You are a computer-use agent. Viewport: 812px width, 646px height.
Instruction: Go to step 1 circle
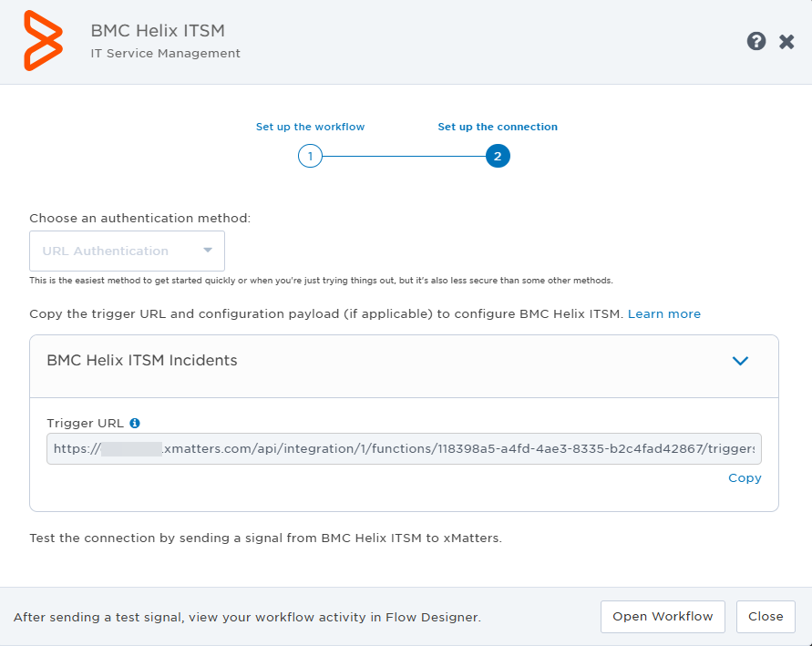click(310, 157)
